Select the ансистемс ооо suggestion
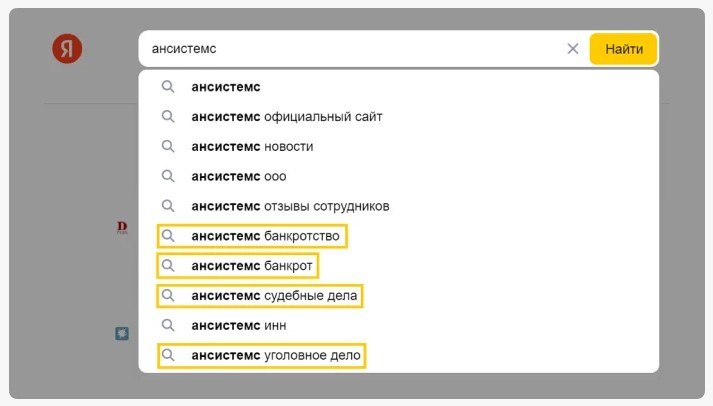Viewport: 713px width, 406px height. (398, 176)
